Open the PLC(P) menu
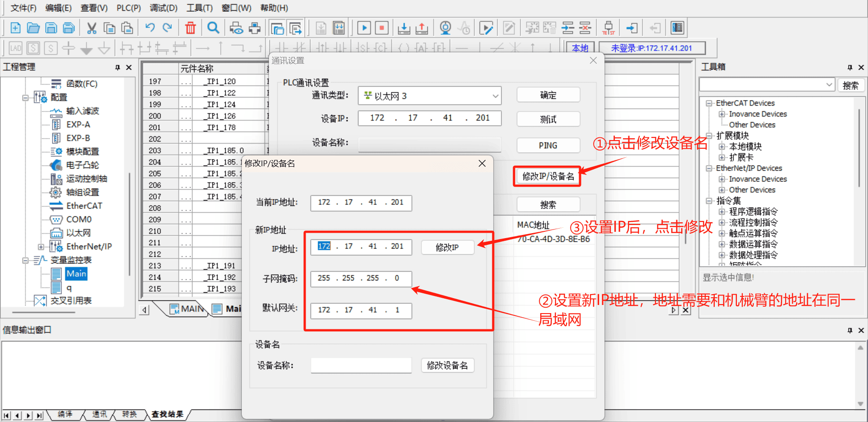The image size is (868, 422). coord(129,8)
